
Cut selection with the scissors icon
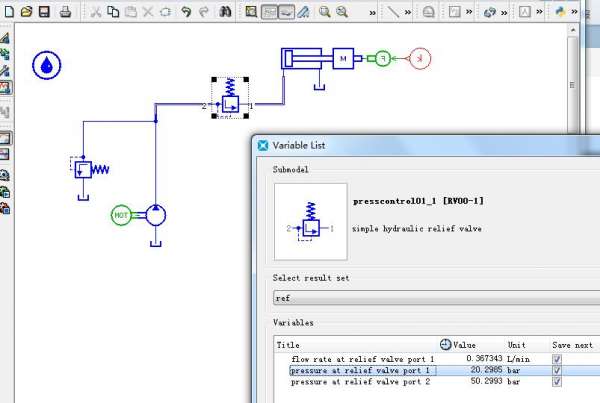95,12
